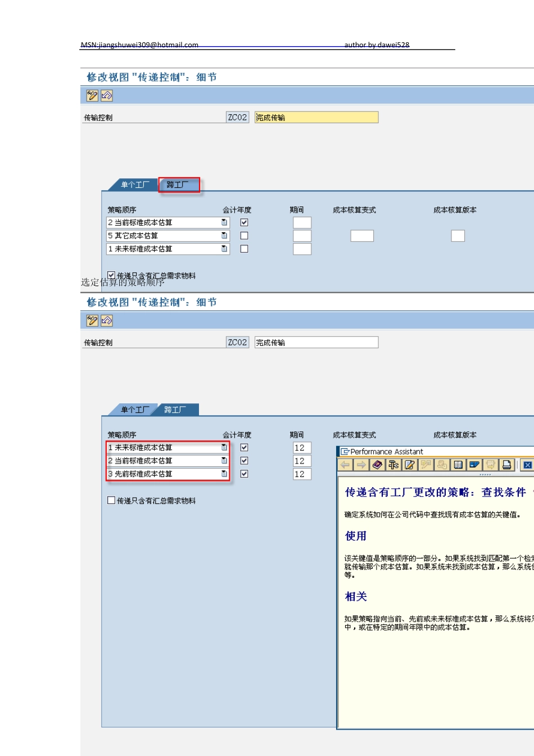This screenshot has width=534, height=756.
Task: Click the greyed-out key icon in Performance Assistant
Action: click(442, 465)
